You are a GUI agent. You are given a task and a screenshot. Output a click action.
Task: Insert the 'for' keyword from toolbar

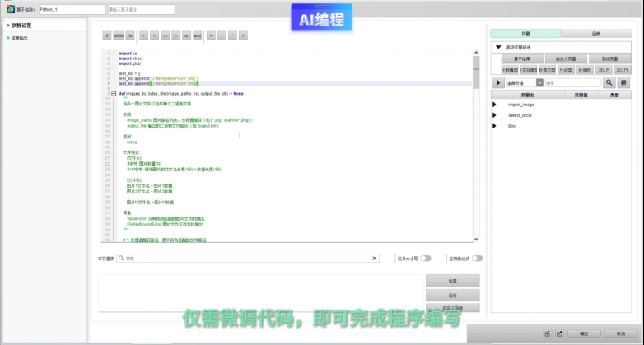[x=130, y=36]
